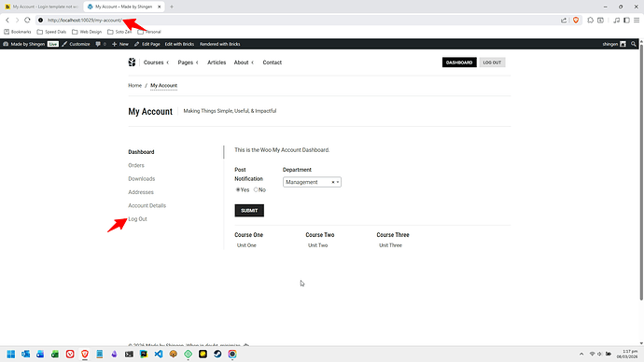
Task: Open the media control music note icon
Action: pos(617,21)
